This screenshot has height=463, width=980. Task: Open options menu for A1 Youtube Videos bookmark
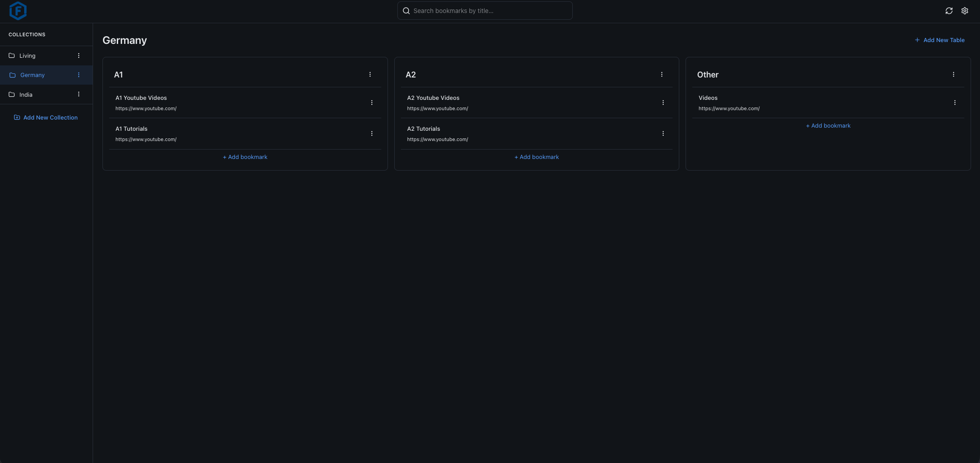(x=372, y=102)
